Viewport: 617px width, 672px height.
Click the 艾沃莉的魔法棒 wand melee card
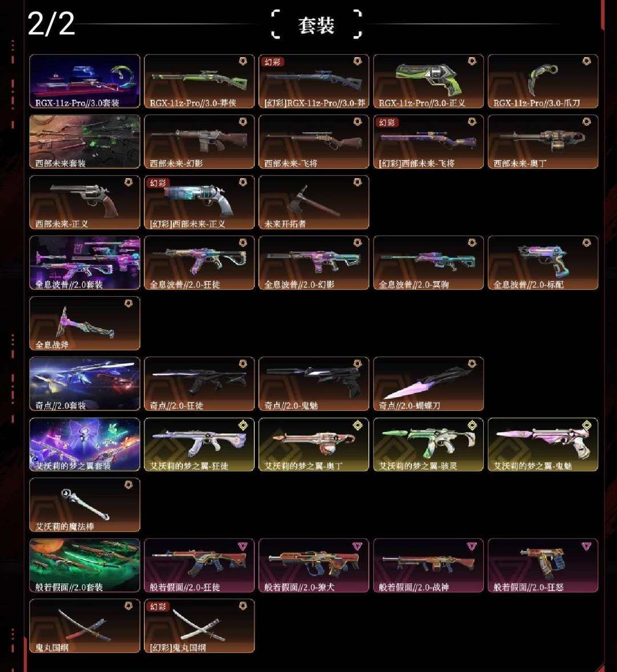85,505
